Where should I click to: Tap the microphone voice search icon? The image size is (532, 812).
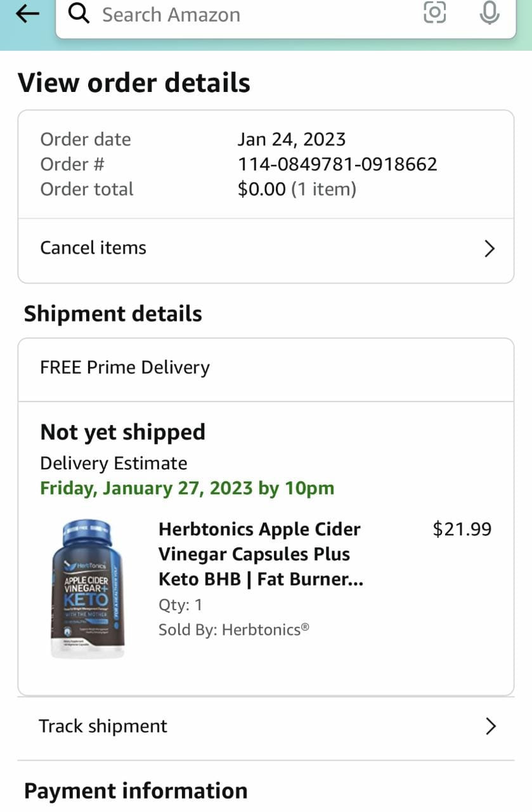(489, 13)
